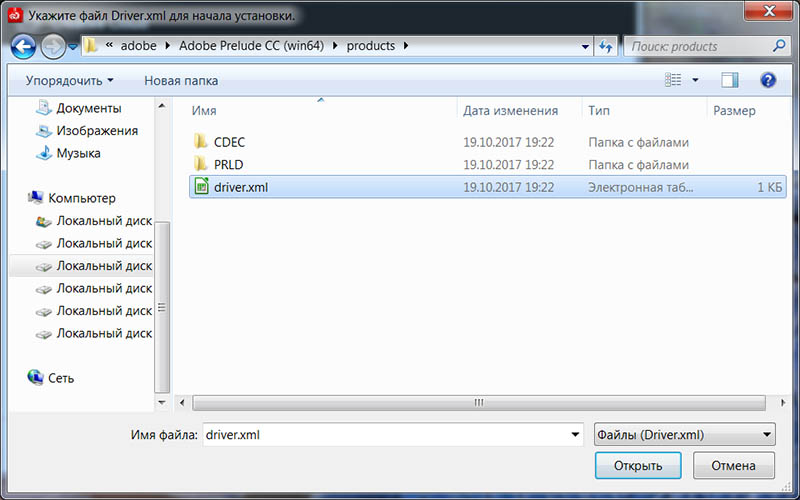
Task: Select the adobe breadcrumb in the path
Action: 138,46
